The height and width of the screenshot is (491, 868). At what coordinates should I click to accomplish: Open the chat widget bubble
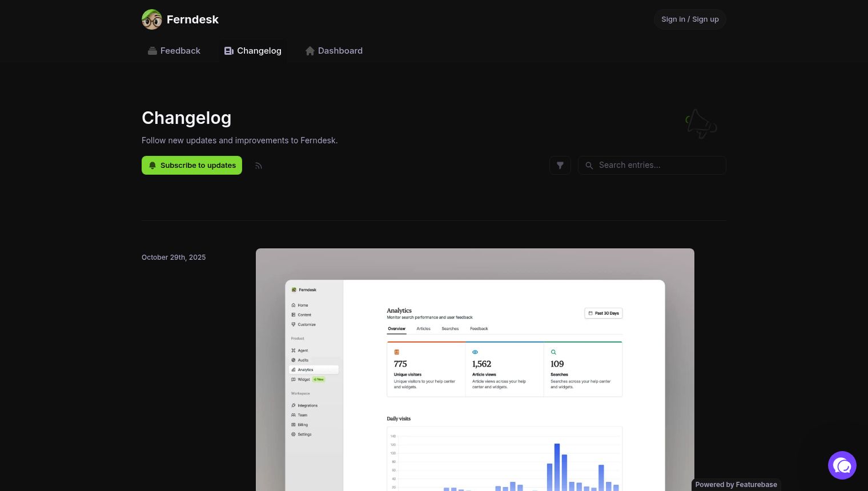coord(842,465)
